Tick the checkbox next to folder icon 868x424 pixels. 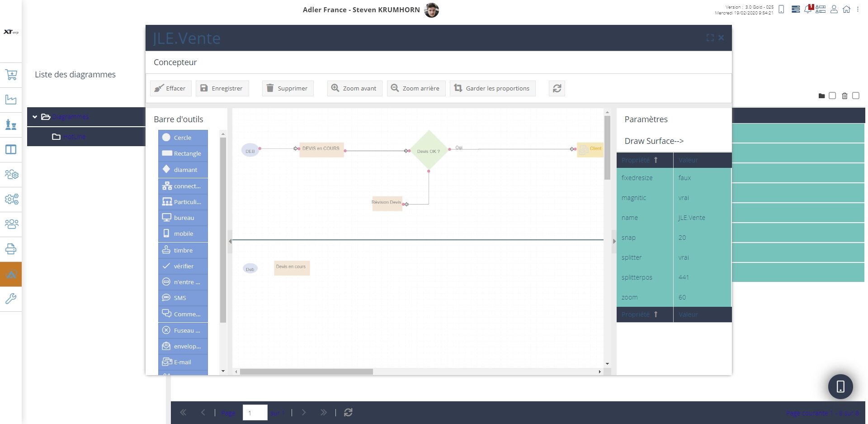[832, 95]
